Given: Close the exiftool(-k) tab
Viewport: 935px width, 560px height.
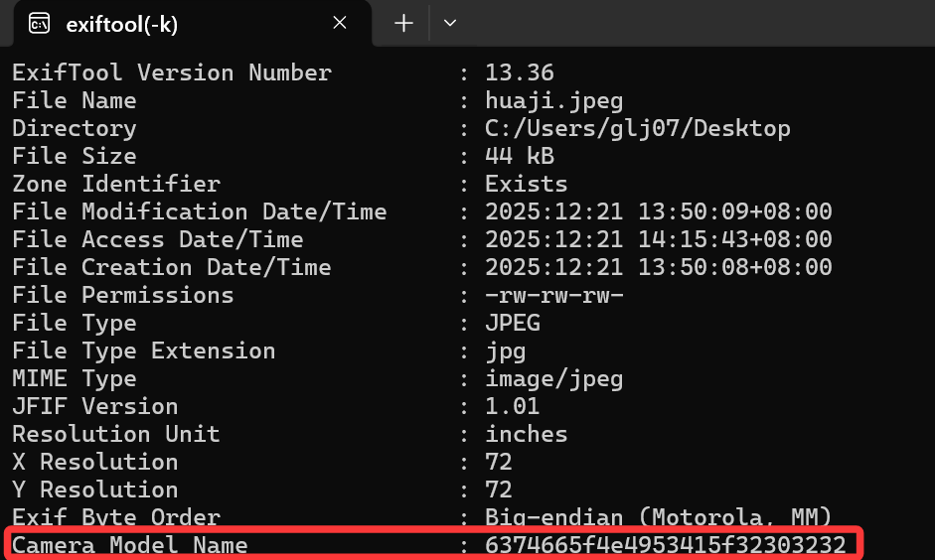Looking at the screenshot, I should 340,23.
